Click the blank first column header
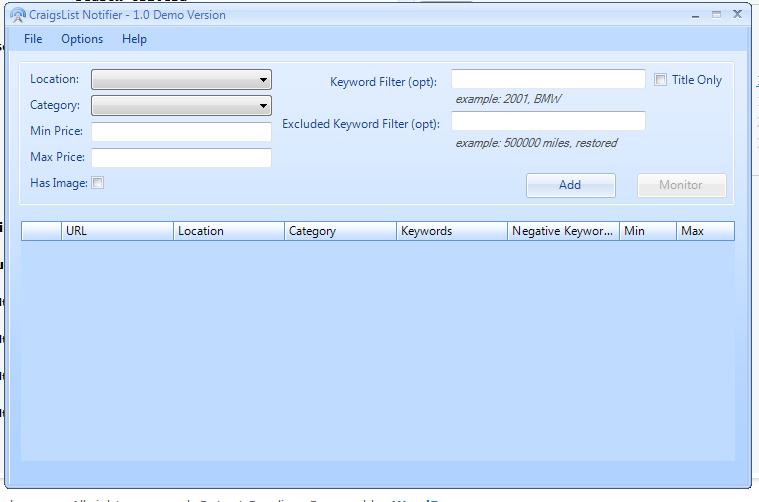Viewport: 759px width, 502px height. click(x=41, y=231)
